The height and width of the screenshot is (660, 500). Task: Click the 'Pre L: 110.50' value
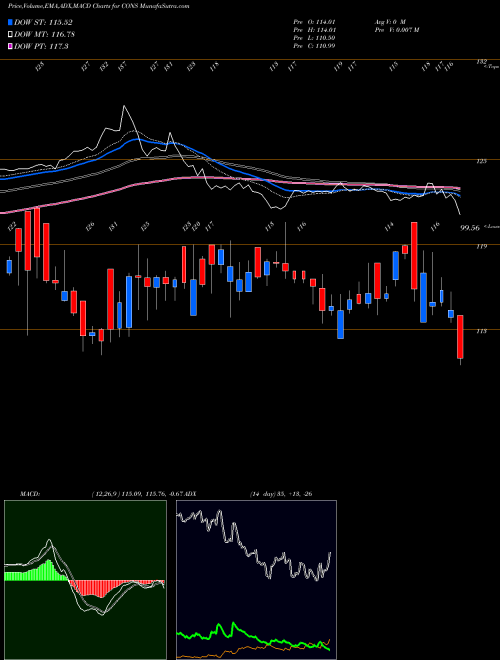tap(314, 37)
